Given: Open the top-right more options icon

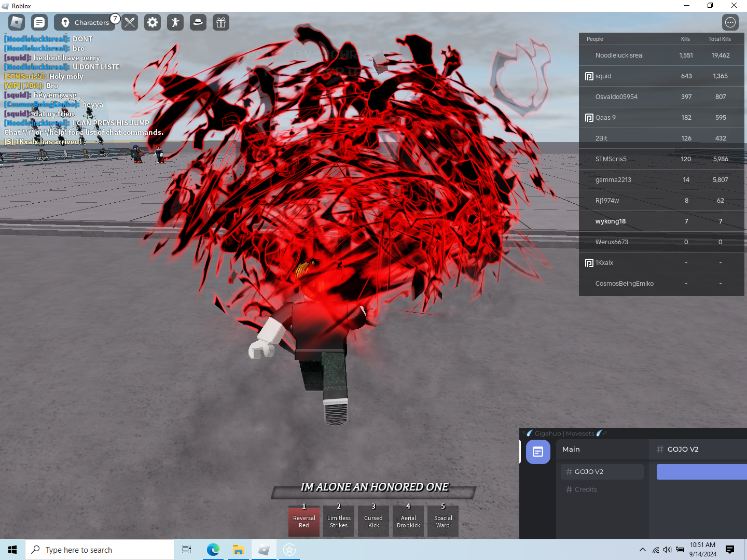Looking at the screenshot, I should pyautogui.click(x=730, y=22).
